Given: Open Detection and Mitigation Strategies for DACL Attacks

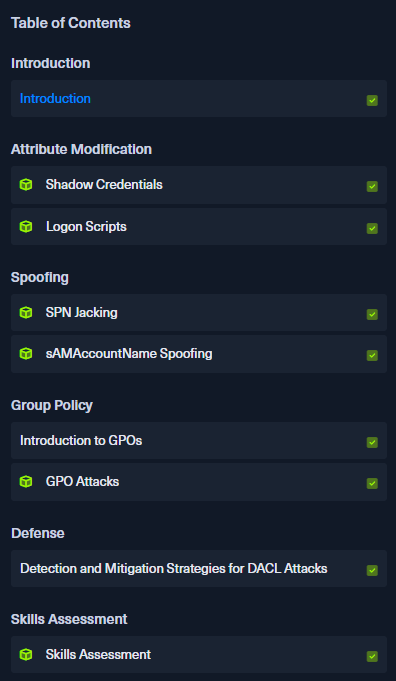Looking at the screenshot, I should click(x=174, y=568).
